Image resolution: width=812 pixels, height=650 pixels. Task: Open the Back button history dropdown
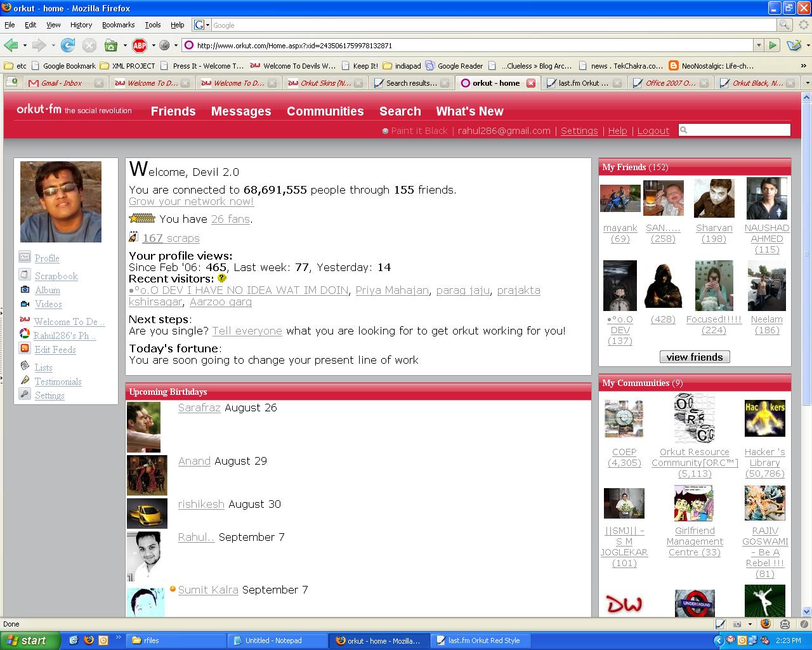(x=25, y=46)
